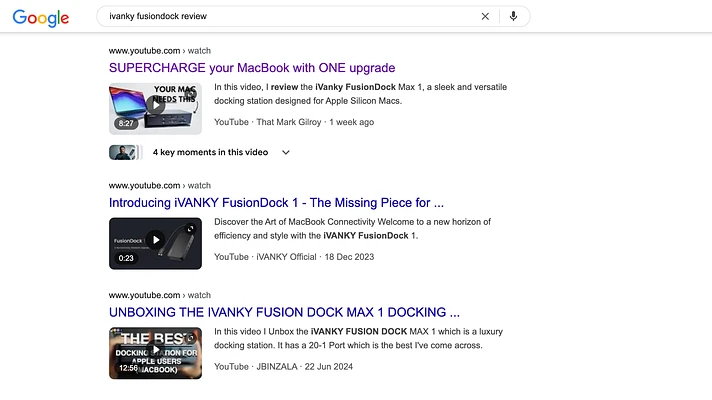Open "SUPERCHARGE your MacBook with ONE upgrade" result

(251, 68)
